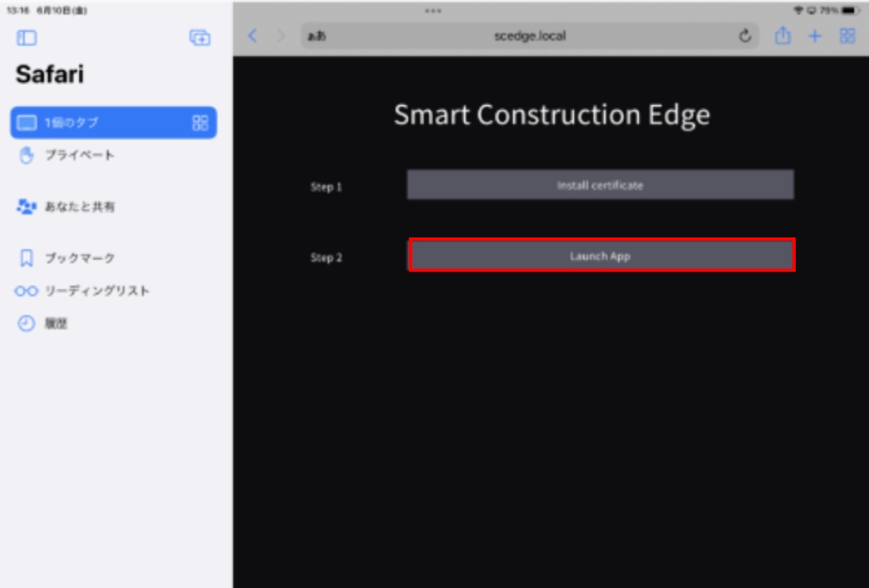Screen dimensions: 869x588
Task: Add a new tab with plus icon
Action: 815,36
